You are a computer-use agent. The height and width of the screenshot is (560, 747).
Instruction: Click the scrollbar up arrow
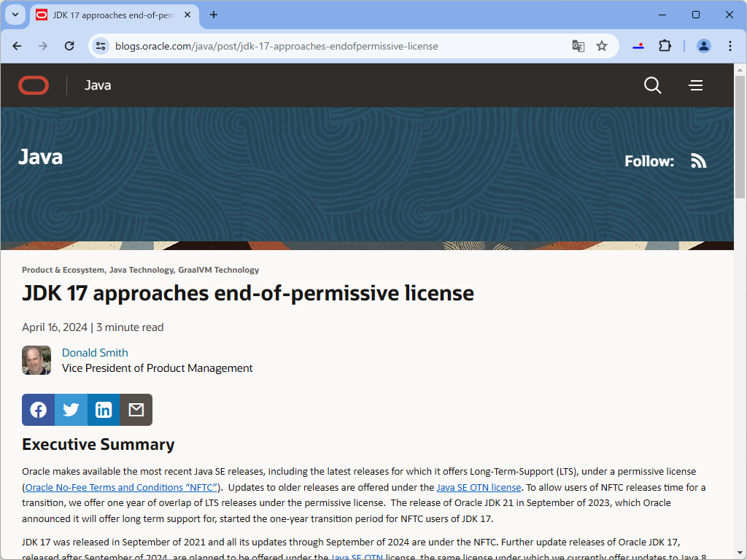[740, 69]
